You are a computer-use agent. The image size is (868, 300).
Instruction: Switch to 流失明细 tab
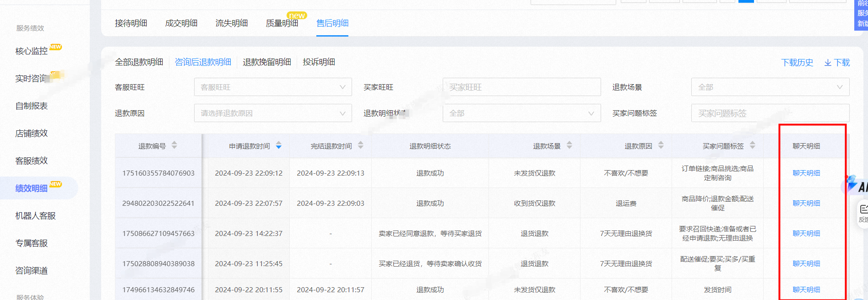pyautogui.click(x=232, y=23)
